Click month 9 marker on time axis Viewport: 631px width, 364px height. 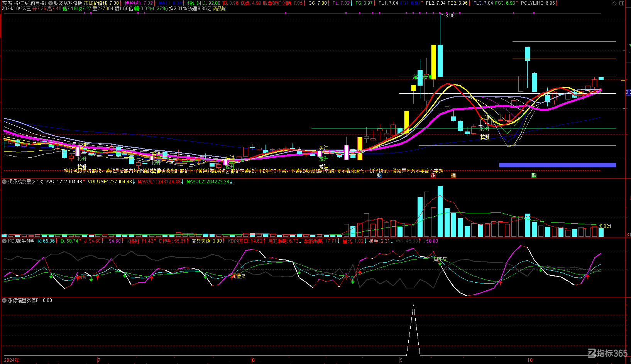(401, 360)
